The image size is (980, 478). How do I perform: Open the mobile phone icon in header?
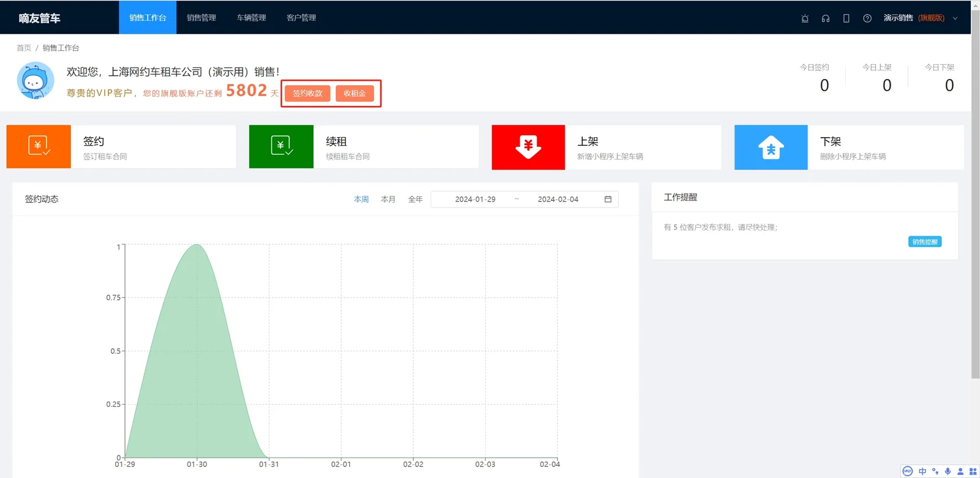[x=846, y=18]
